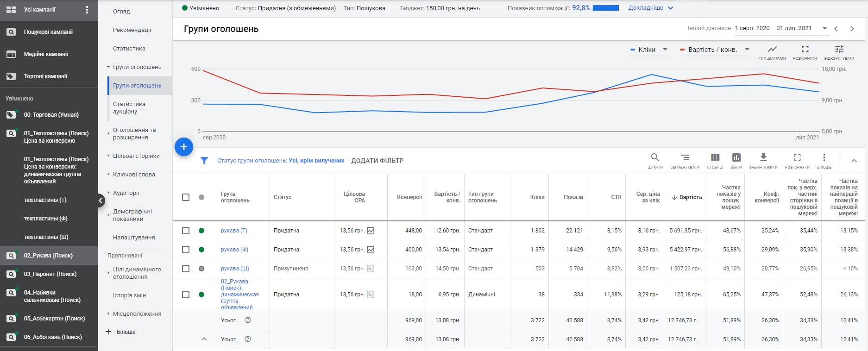Click the search magnifier in table toolbar
Image resolution: width=868 pixels, height=351 pixels.
655,157
